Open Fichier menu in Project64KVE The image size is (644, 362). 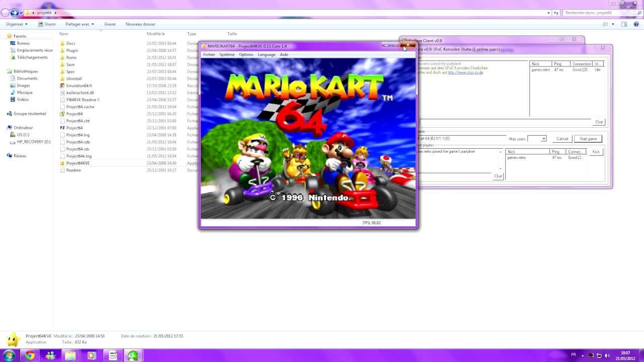point(209,54)
